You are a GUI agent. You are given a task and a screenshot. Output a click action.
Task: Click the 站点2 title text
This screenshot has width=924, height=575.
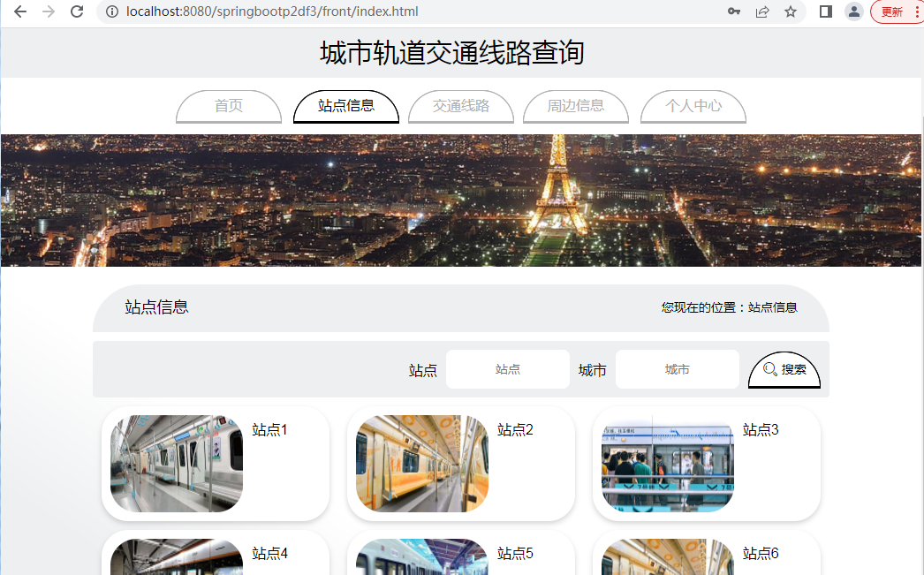point(515,430)
